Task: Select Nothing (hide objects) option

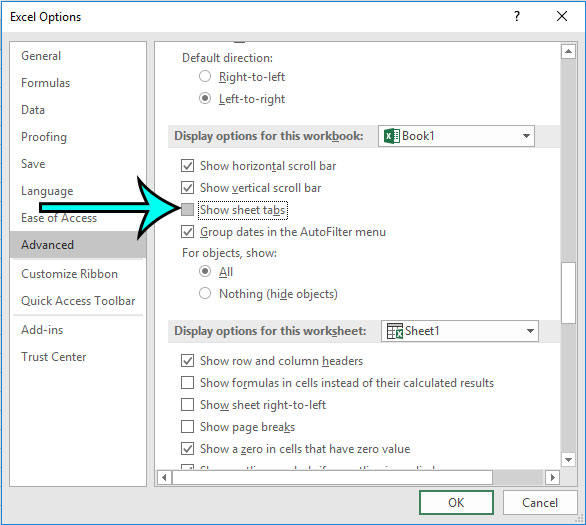Action: point(205,293)
